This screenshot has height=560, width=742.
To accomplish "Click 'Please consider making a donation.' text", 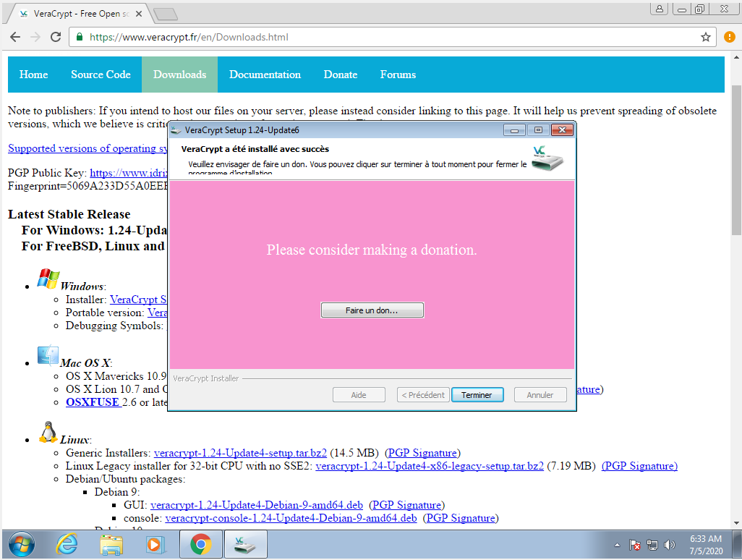I will pyautogui.click(x=372, y=250).
